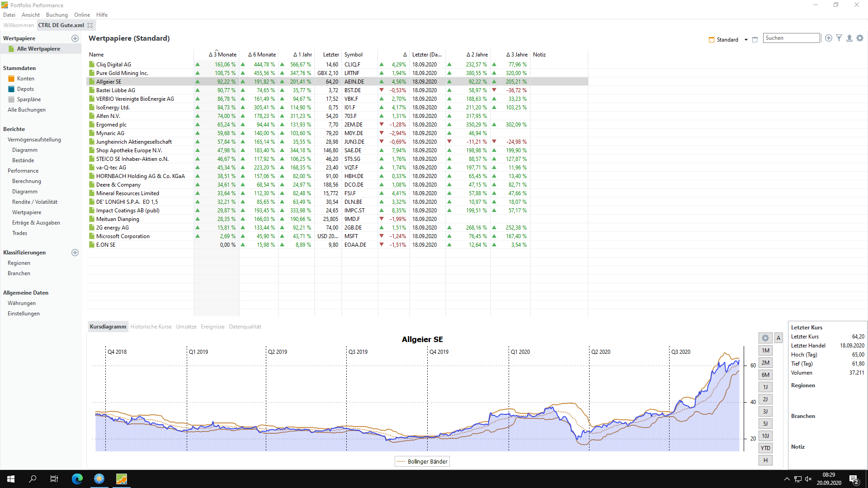Screen dimensions: 868x488
Task: Launch Microsoft Edge from the taskbar
Action: pos(77,479)
